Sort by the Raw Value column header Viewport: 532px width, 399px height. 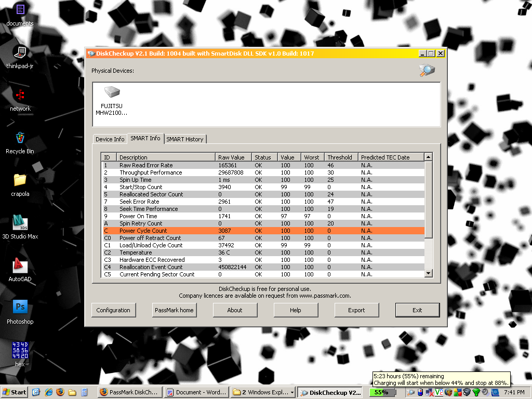[x=233, y=157]
